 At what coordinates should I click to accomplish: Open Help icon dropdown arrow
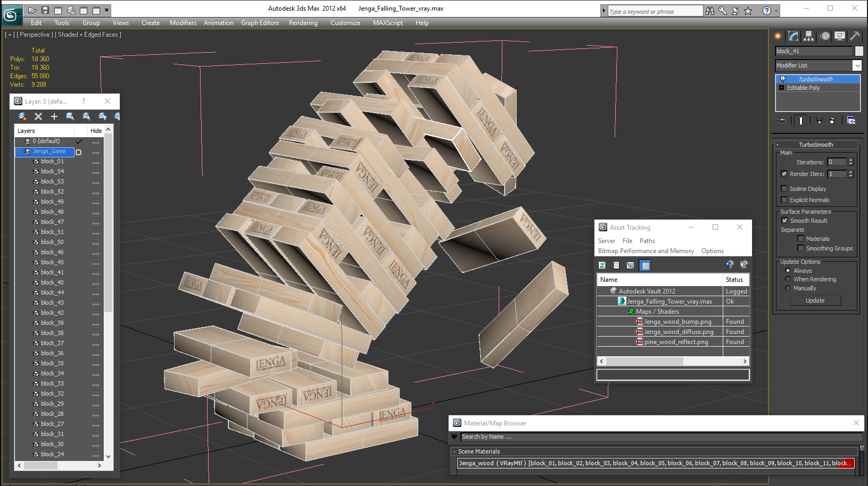click(x=776, y=11)
